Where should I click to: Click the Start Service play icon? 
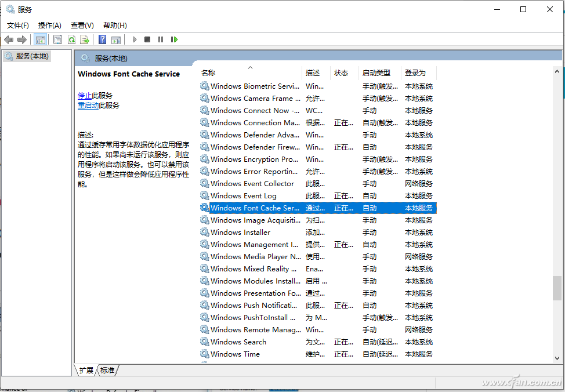pos(135,39)
